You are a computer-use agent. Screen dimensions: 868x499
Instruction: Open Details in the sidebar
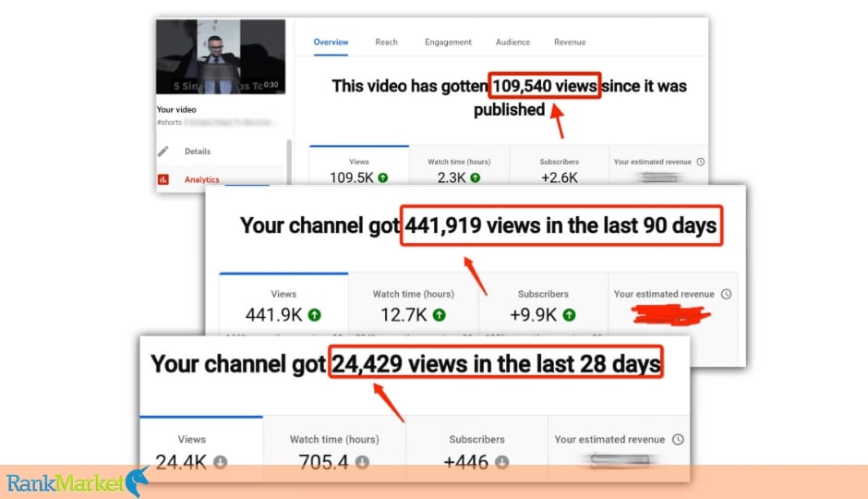coord(198,152)
